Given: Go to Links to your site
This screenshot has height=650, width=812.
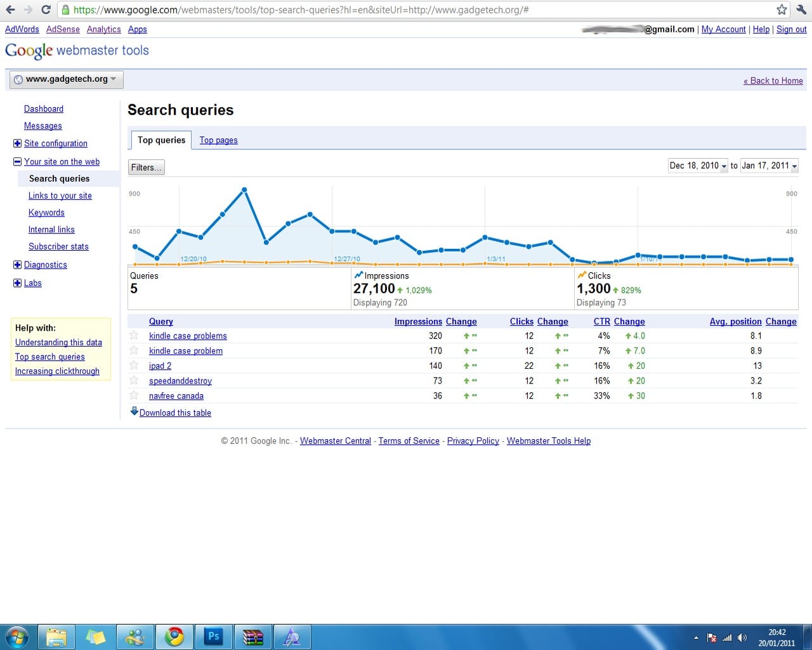Looking at the screenshot, I should [x=60, y=196].
